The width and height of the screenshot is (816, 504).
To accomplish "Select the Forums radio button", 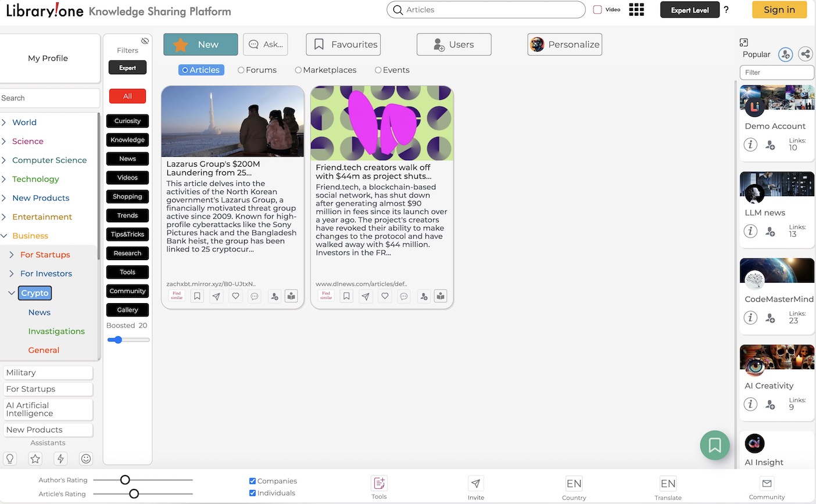I will (241, 70).
